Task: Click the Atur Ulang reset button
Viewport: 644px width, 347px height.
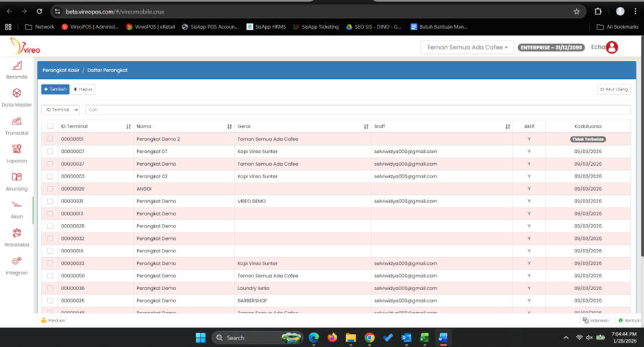Action: [x=614, y=89]
